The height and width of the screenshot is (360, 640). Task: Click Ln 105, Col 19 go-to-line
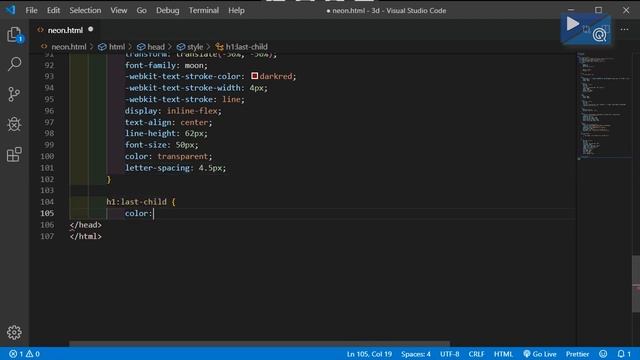[369, 354]
